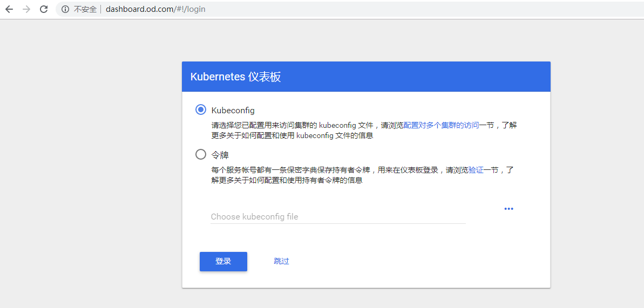Click the Kubernetes 仪表板 header title
The height and width of the screenshot is (308, 644).
click(x=236, y=77)
